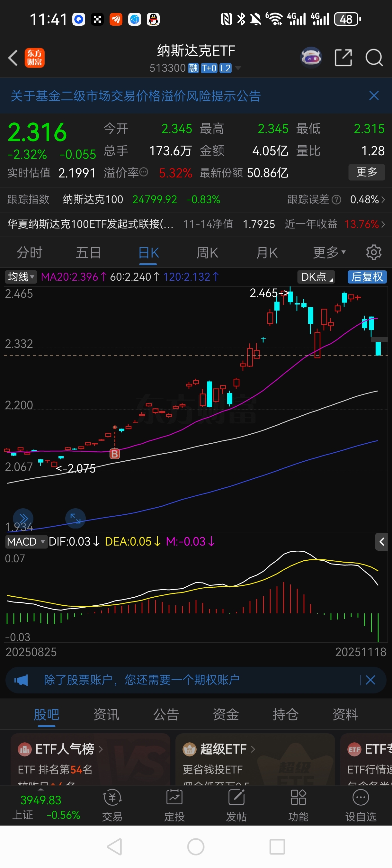
Task: Tap Android recent apps square
Action: pos(277,847)
